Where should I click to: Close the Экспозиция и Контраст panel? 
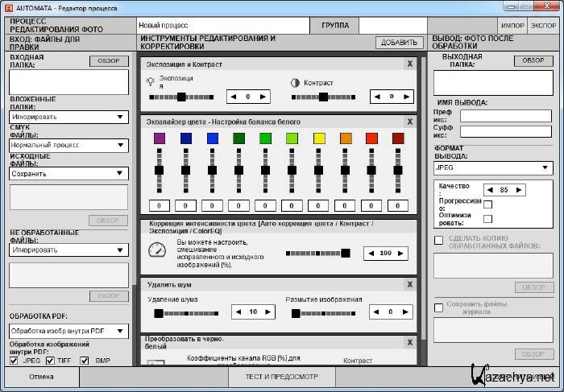[x=409, y=64]
